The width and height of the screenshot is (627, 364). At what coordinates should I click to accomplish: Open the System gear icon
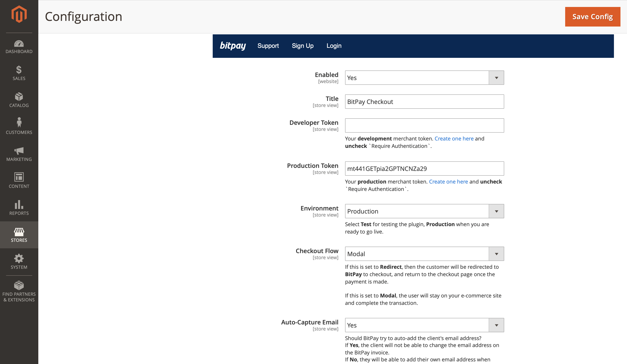point(19,258)
